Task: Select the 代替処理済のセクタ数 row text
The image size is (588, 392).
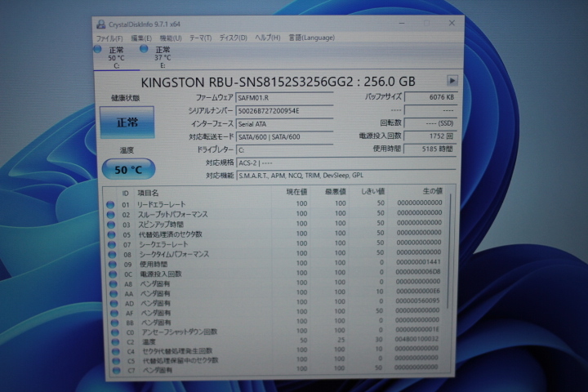Action: 170,234
